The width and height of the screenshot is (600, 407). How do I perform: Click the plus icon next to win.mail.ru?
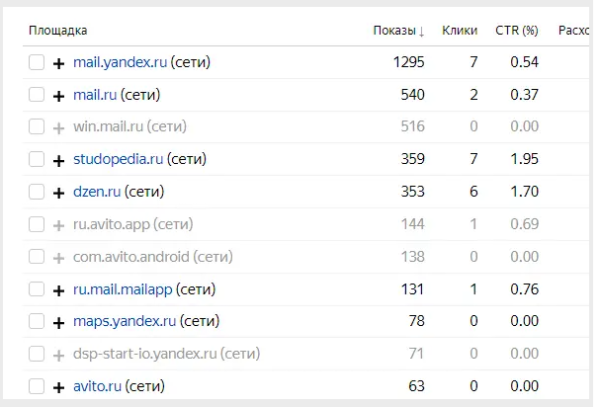pyautogui.click(x=59, y=127)
